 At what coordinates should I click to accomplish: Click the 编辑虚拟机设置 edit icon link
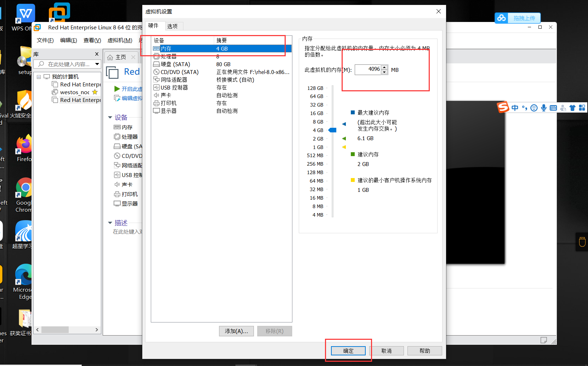117,98
